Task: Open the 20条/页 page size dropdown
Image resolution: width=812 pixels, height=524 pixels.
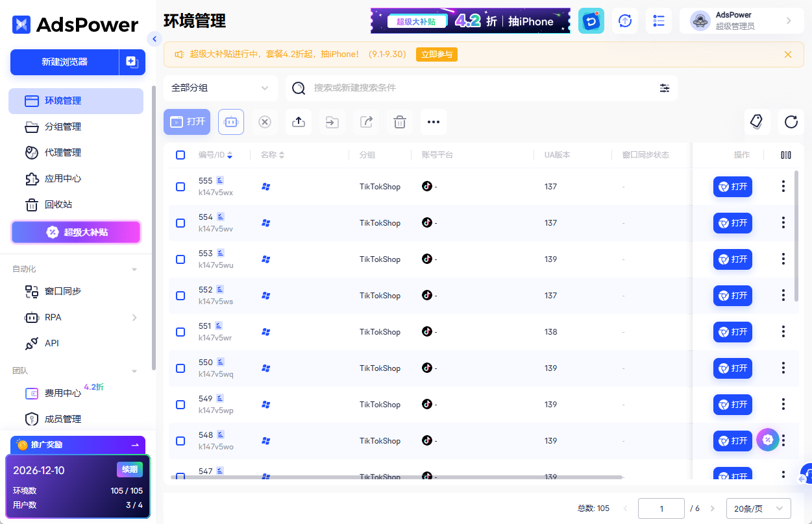Action: (x=759, y=508)
